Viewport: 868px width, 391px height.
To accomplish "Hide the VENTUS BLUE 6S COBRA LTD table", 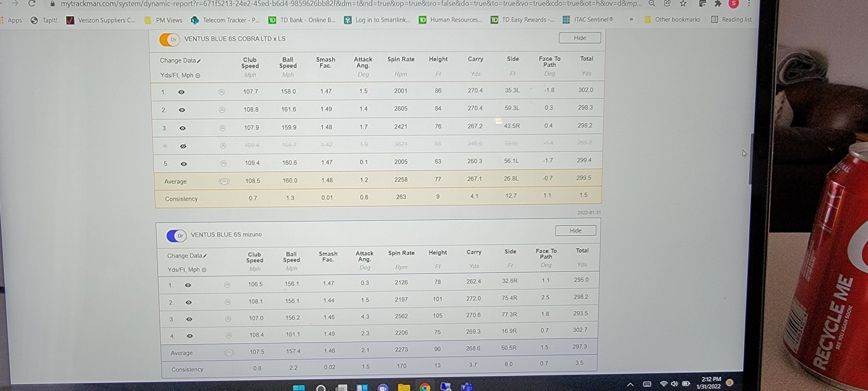I will 580,38.
